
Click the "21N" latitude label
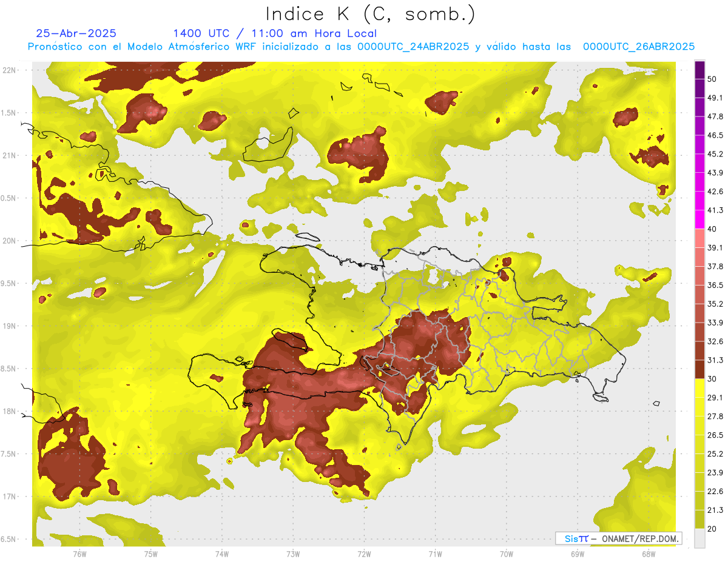coord(9,155)
